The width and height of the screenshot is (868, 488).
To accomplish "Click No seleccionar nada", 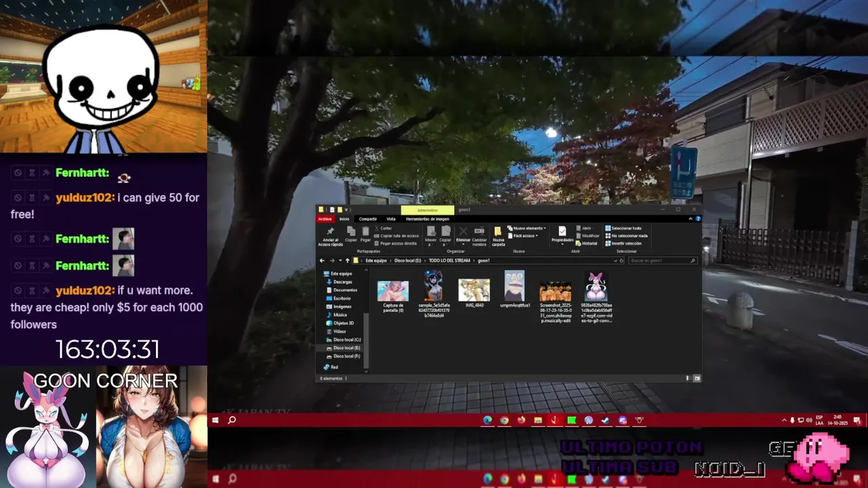I will [x=627, y=236].
